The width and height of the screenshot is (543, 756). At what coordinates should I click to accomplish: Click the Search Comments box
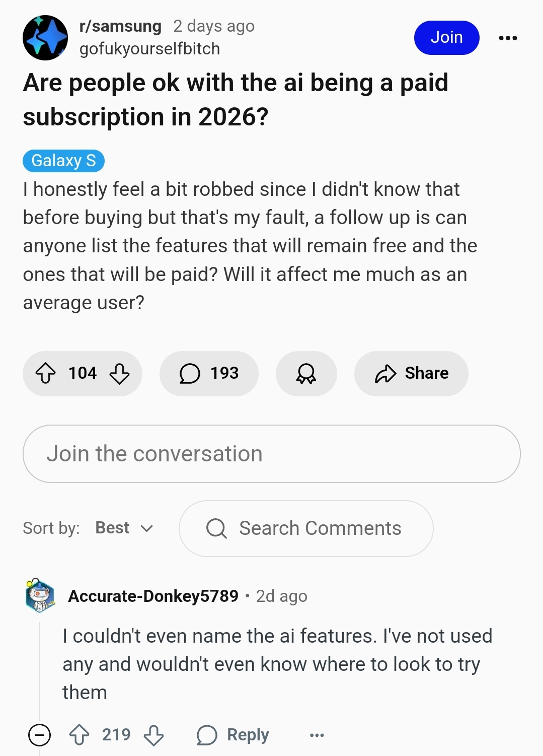(x=306, y=528)
